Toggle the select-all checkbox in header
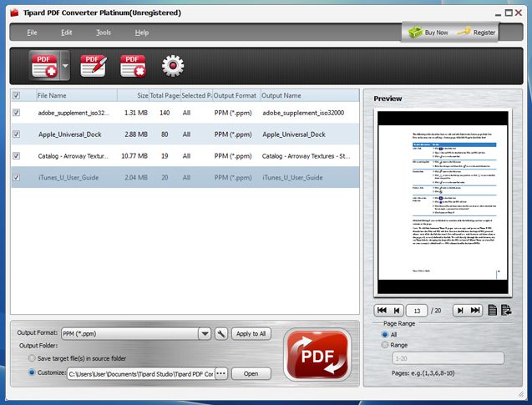 (17, 96)
